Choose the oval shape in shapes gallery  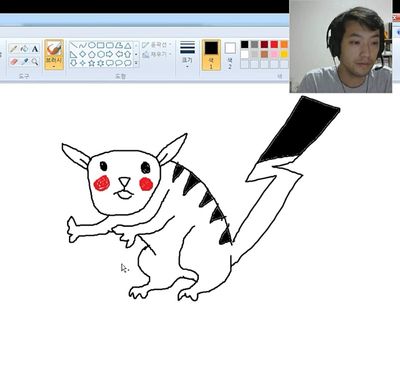point(92,45)
